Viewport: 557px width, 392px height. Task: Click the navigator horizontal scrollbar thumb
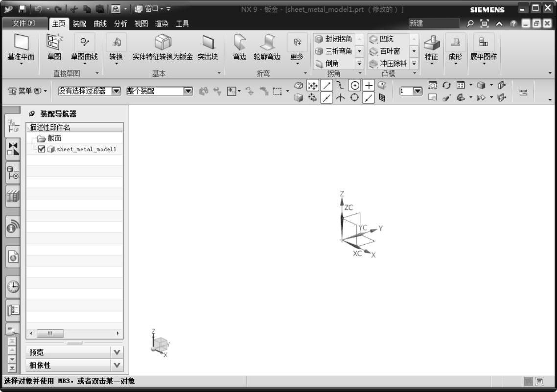click(x=50, y=333)
